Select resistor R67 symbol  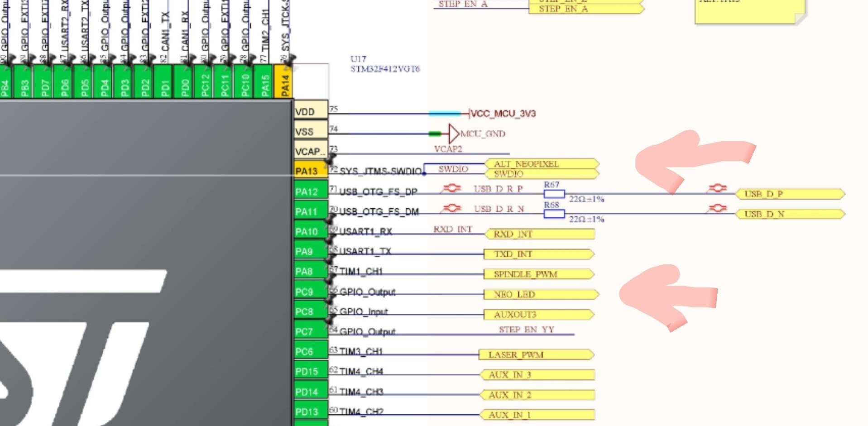(x=554, y=194)
